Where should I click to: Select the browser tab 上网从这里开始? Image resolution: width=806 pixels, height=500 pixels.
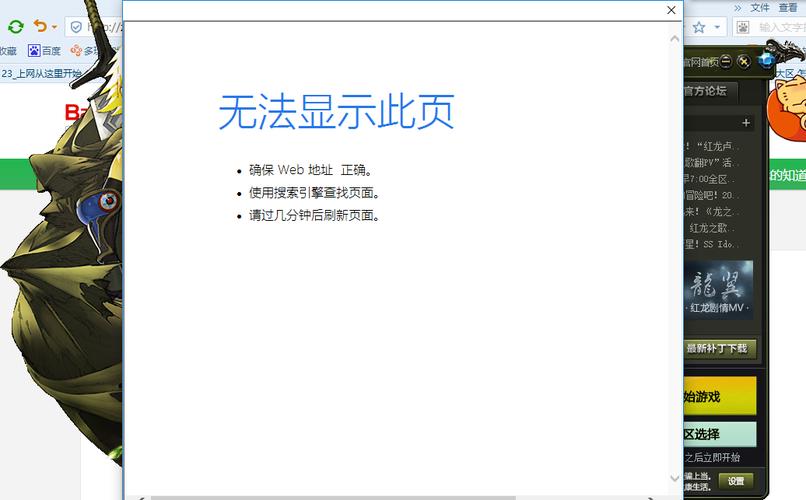(x=41, y=73)
